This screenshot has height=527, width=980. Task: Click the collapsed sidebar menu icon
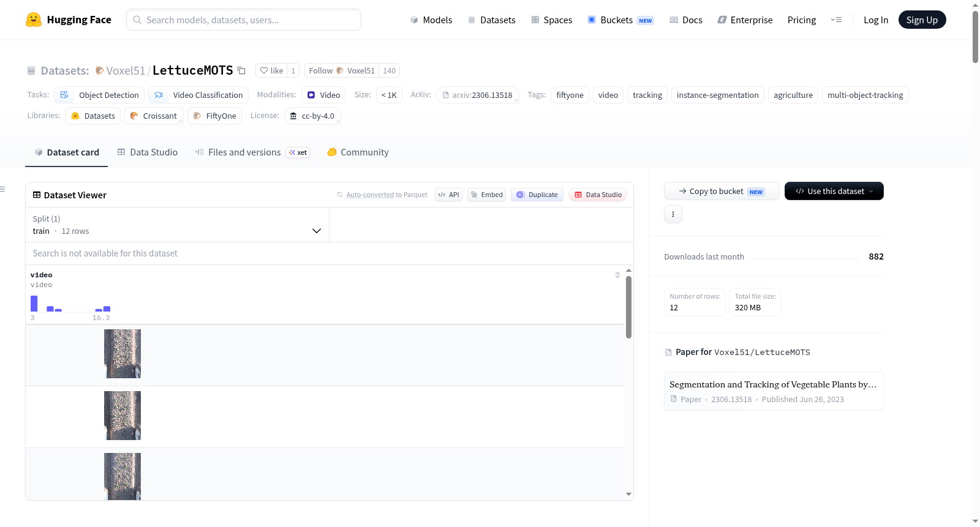click(3, 189)
